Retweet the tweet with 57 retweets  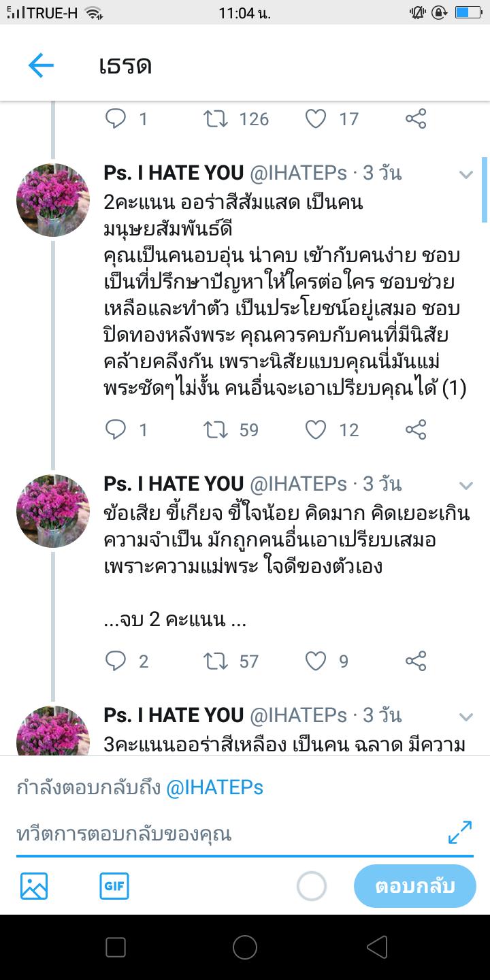(216, 661)
